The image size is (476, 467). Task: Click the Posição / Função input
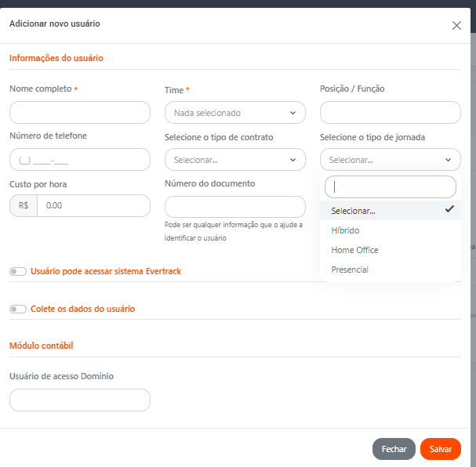pos(390,112)
